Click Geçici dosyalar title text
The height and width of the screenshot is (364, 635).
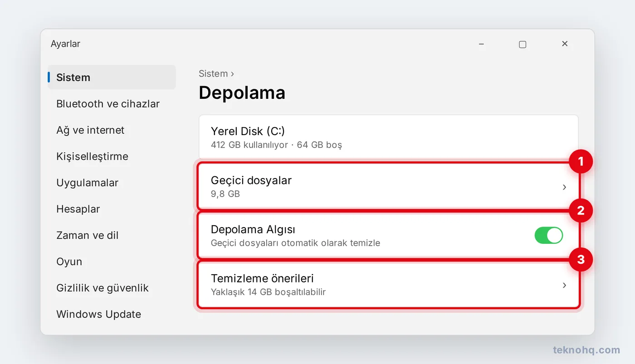tap(251, 180)
